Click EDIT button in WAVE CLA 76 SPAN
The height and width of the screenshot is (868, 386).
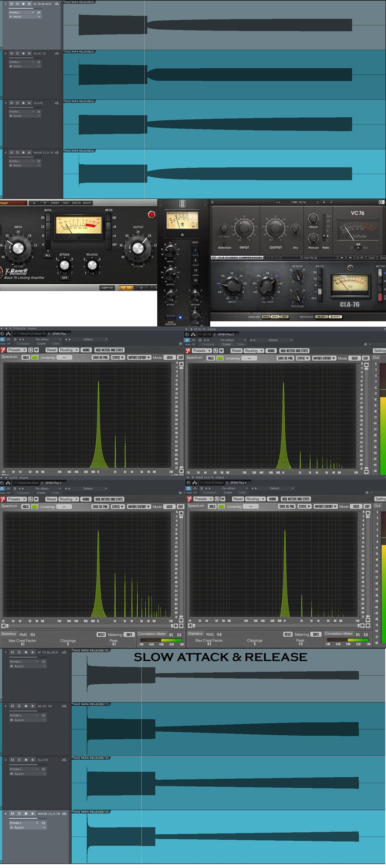pyautogui.click(x=367, y=506)
